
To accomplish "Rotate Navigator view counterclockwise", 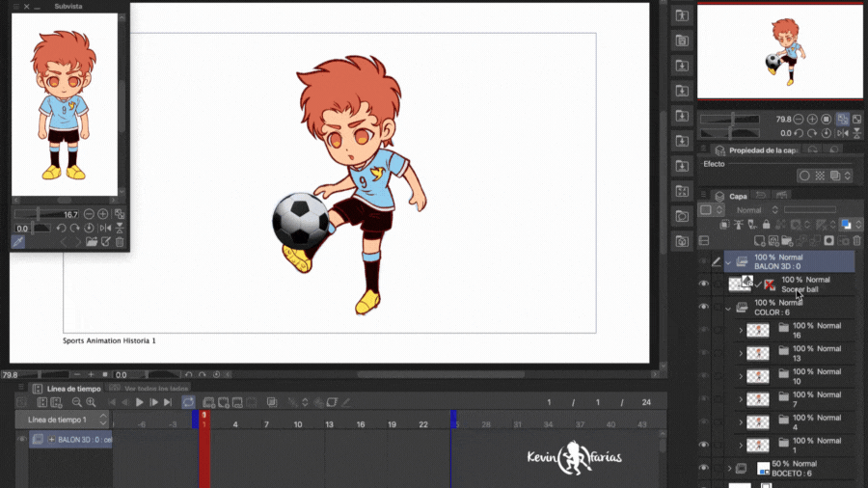I will pyautogui.click(x=799, y=133).
